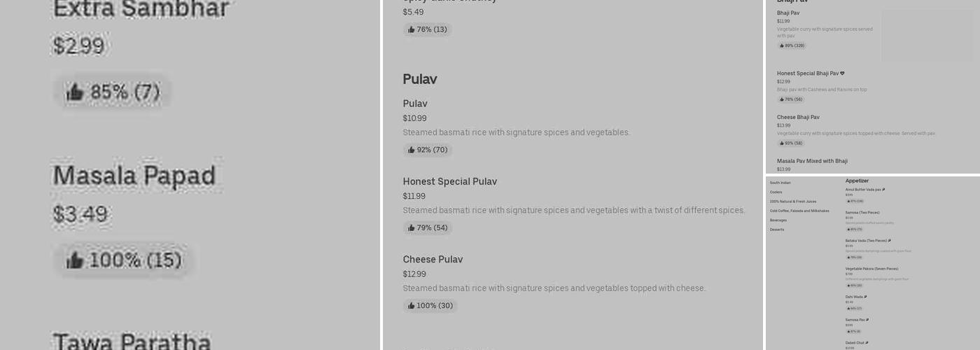
Task: Click thumbs-up icon on Extra Sambhar rating
Action: [75, 92]
